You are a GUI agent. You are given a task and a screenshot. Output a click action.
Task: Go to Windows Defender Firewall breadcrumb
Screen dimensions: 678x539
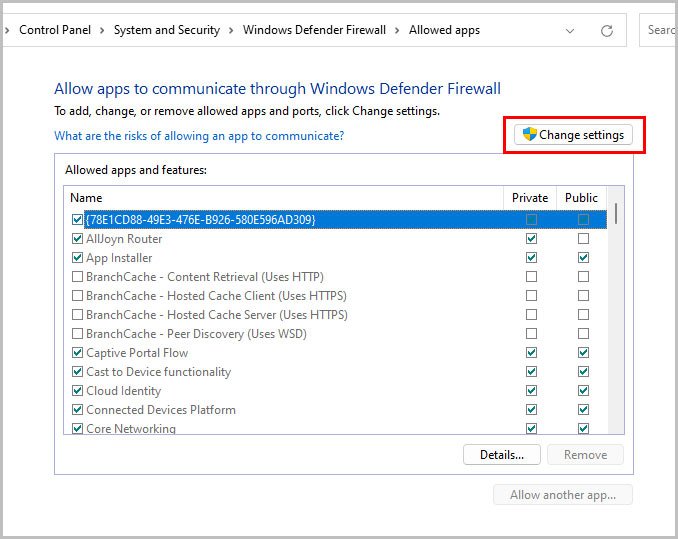314,30
